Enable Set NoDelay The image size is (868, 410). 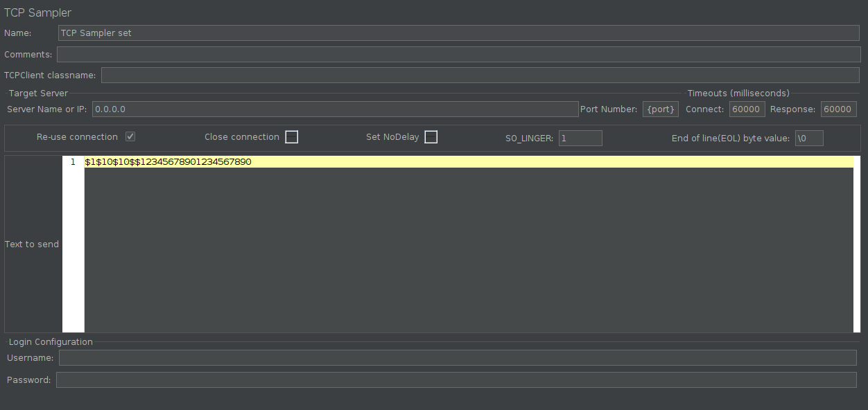click(431, 136)
